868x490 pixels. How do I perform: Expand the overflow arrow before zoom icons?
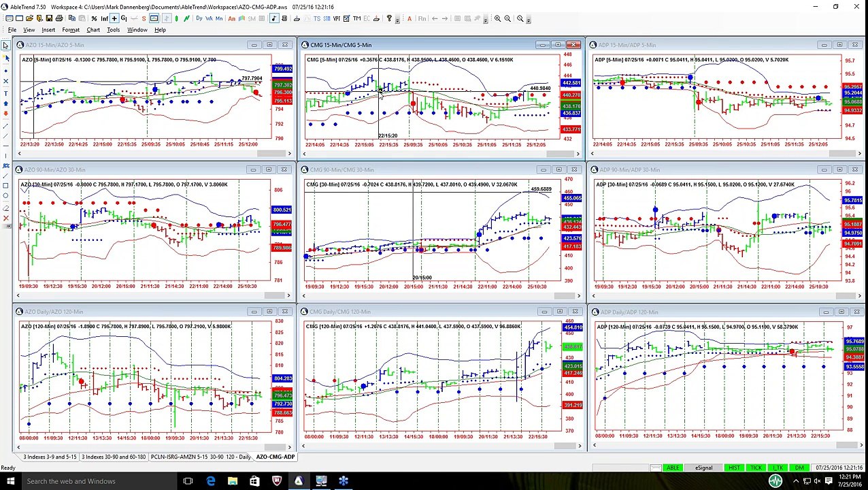(485, 19)
